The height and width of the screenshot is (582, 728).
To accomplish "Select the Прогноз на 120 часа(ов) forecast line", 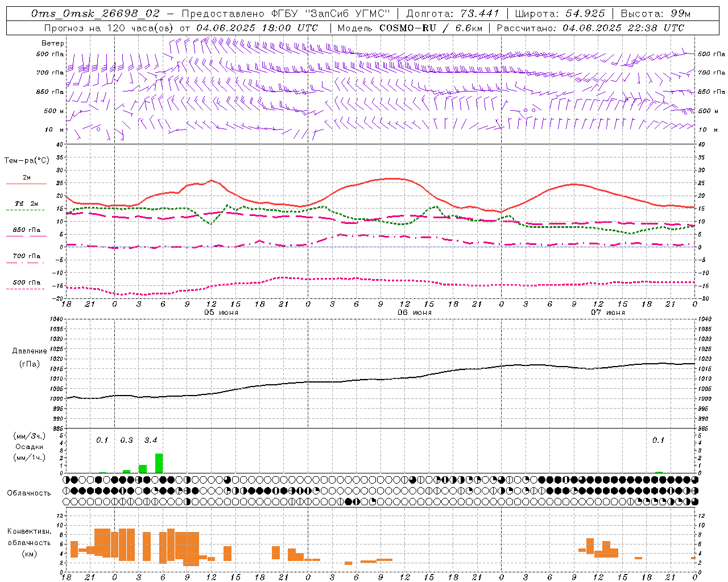I will point(181,28).
